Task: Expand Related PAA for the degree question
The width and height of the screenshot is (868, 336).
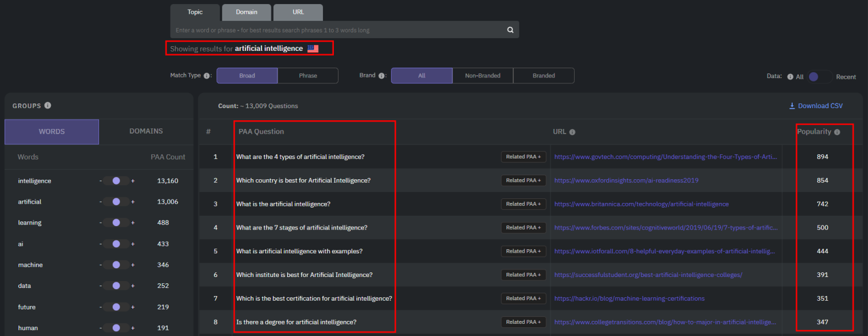Action: click(x=523, y=322)
